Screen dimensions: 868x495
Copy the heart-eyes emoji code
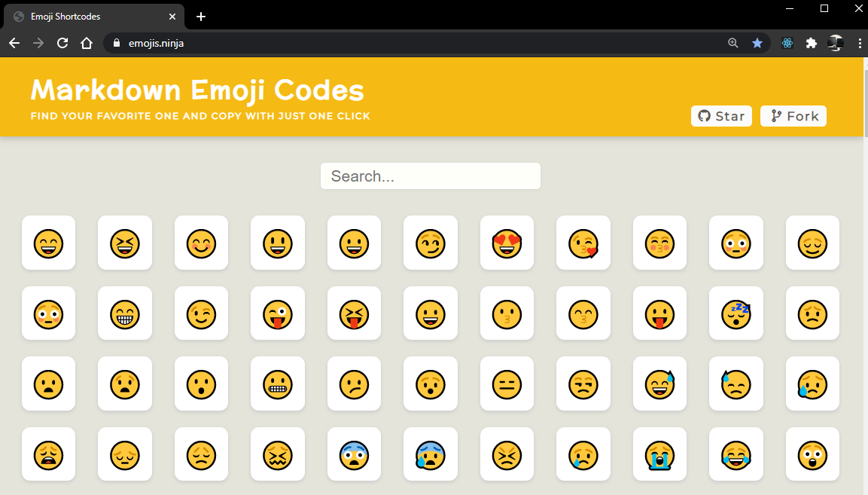pyautogui.click(x=507, y=243)
